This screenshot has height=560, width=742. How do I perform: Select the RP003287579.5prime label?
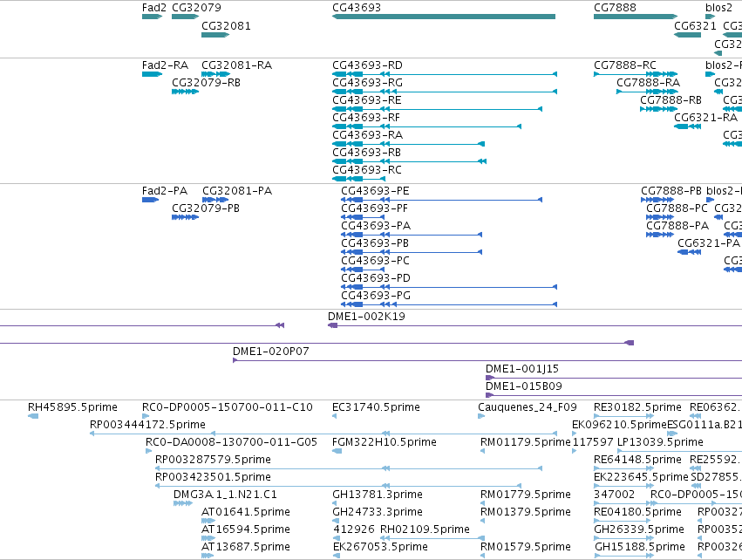click(213, 460)
